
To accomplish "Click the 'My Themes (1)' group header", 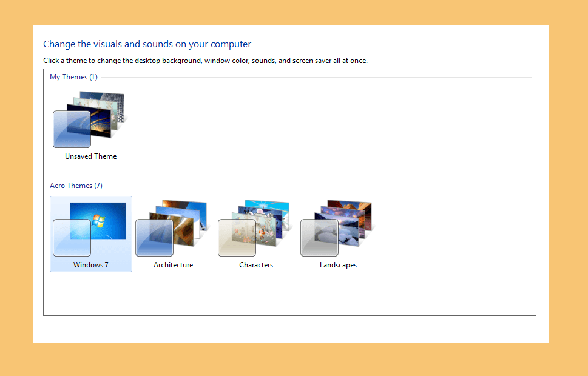I will click(73, 77).
